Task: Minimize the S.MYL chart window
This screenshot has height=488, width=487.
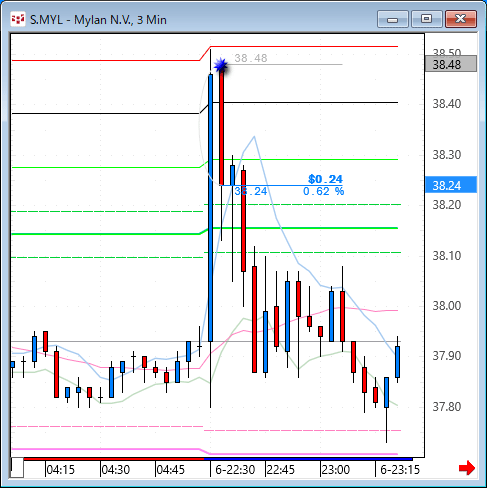Action: point(393,19)
